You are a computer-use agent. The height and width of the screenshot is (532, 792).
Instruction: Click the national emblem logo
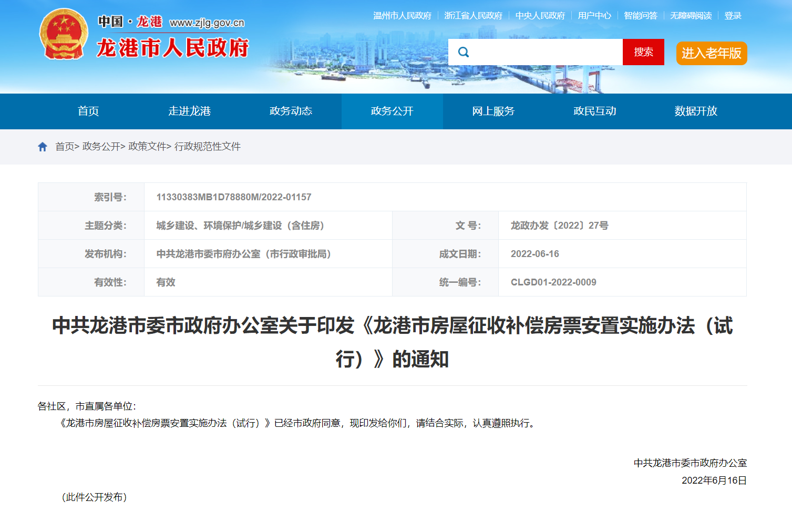click(x=64, y=35)
